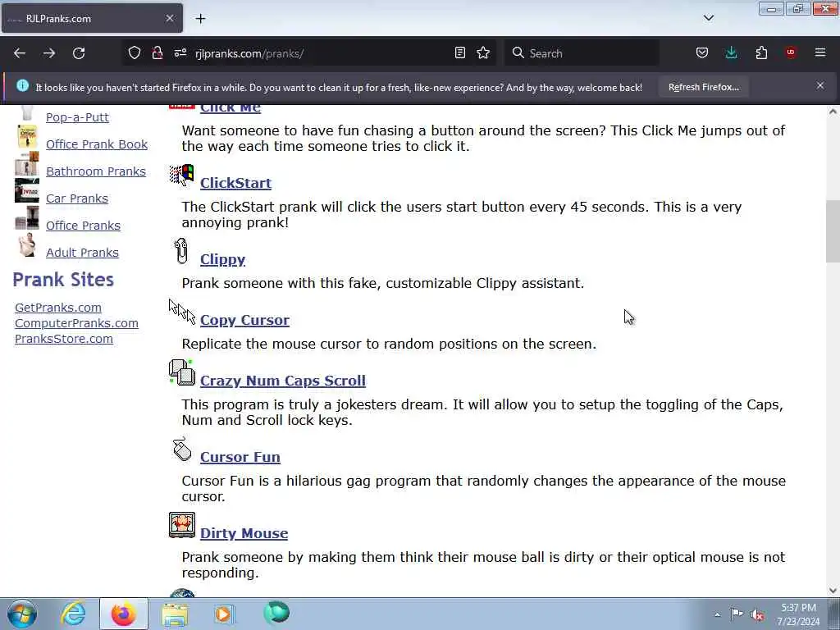Show hidden tray icons arrow

[x=717, y=614]
